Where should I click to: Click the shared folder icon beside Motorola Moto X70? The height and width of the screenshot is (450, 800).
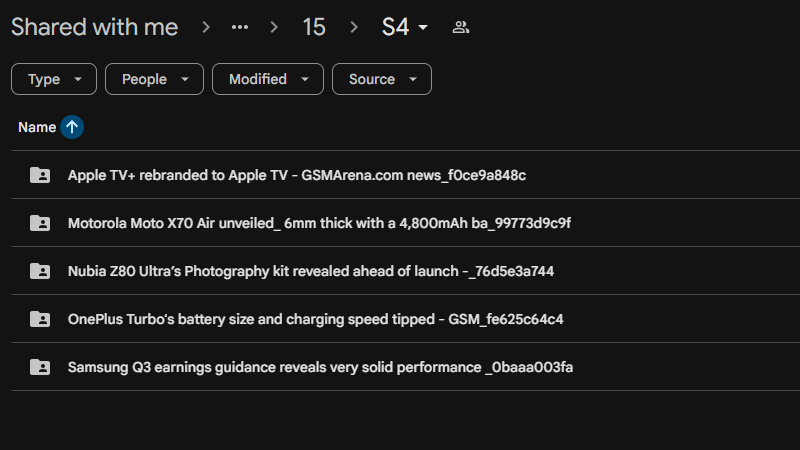[40, 223]
